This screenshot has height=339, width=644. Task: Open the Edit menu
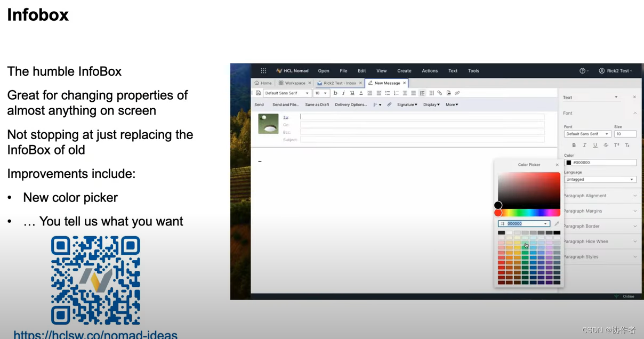(362, 71)
